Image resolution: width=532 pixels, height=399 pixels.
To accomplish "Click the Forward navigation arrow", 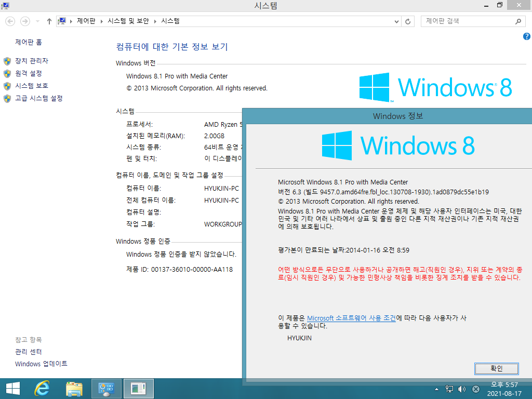I will click(25, 21).
